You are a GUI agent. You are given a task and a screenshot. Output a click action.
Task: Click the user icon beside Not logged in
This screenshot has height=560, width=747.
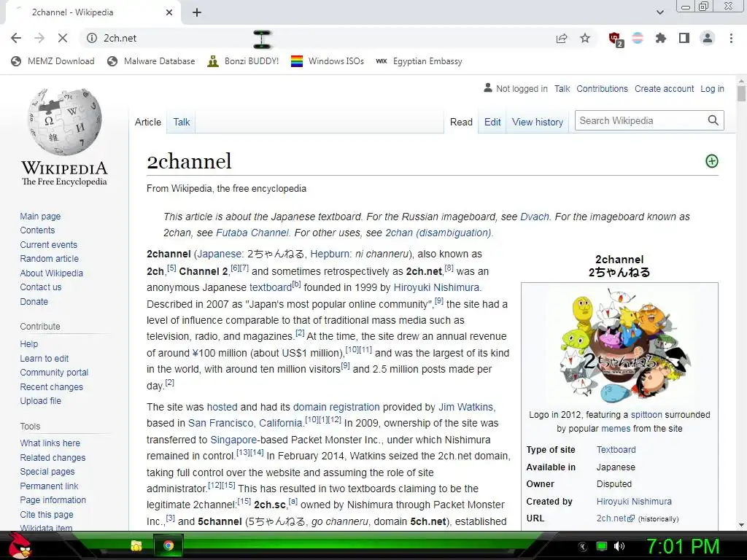(488, 88)
